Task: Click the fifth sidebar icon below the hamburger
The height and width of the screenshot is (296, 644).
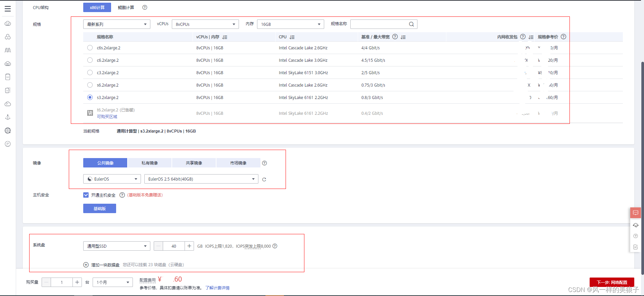Action: pos(8,77)
